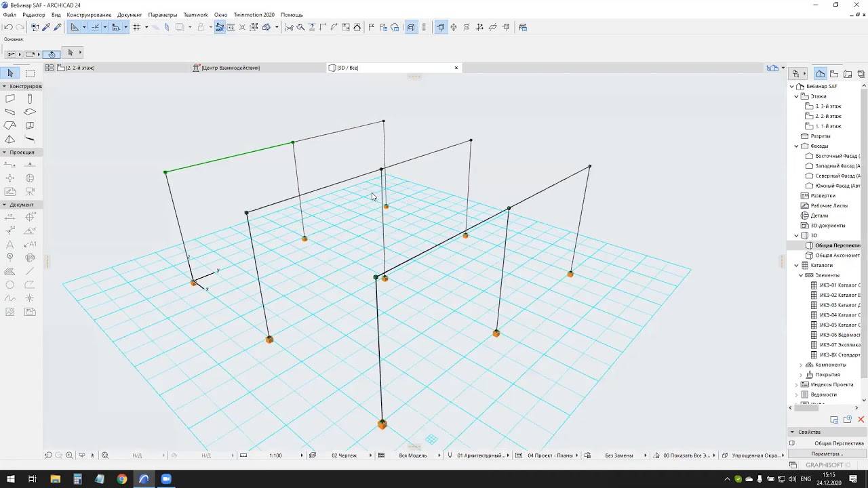The height and width of the screenshot is (488, 868).
Task: Switch to Центр Взаимодействия tab
Action: [x=258, y=68]
